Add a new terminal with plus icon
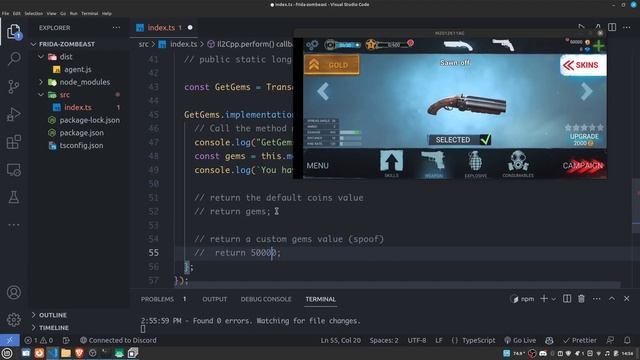The width and height of the screenshot is (640, 360). pos(544,299)
